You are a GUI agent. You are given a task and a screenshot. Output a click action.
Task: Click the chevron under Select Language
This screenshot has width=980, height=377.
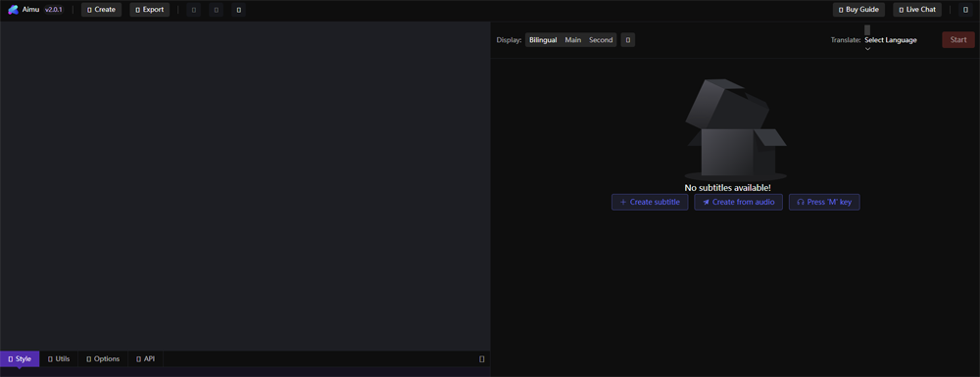[x=867, y=49]
